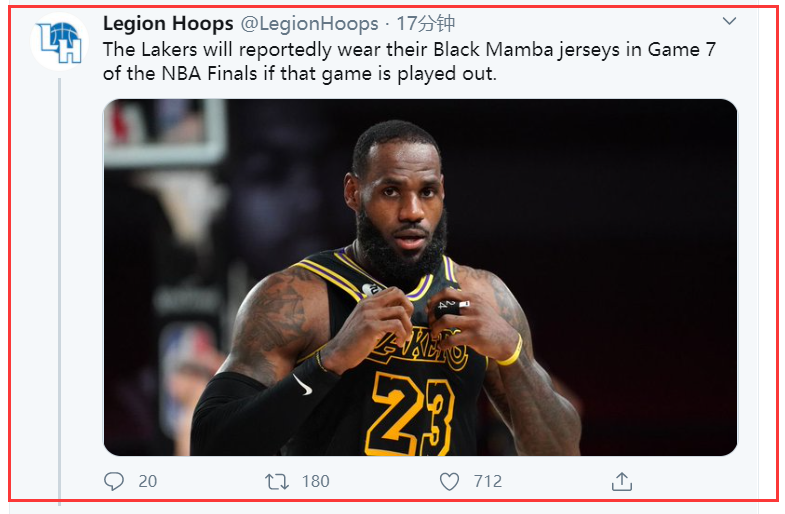Viewport: 785px width, 514px height.
Task: Expand the tweet options chevron menu
Action: [x=729, y=21]
